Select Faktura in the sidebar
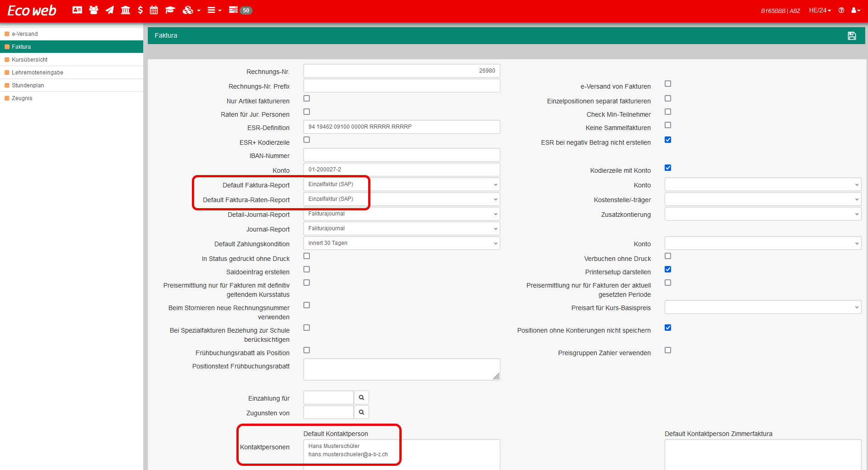The image size is (868, 470). [x=72, y=47]
